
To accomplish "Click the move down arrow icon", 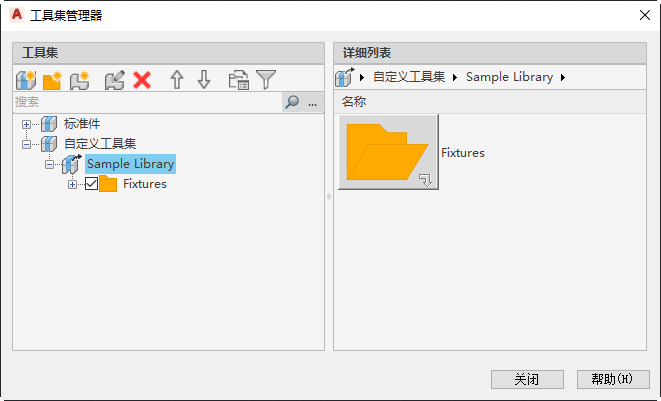I will tap(204, 80).
